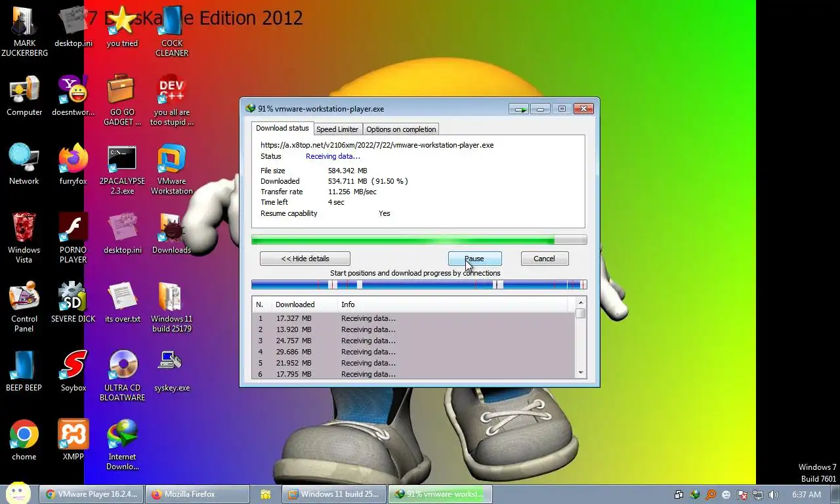Viewport: 840px width, 504px height.
Task: Cancel the download
Action: [544, 259]
